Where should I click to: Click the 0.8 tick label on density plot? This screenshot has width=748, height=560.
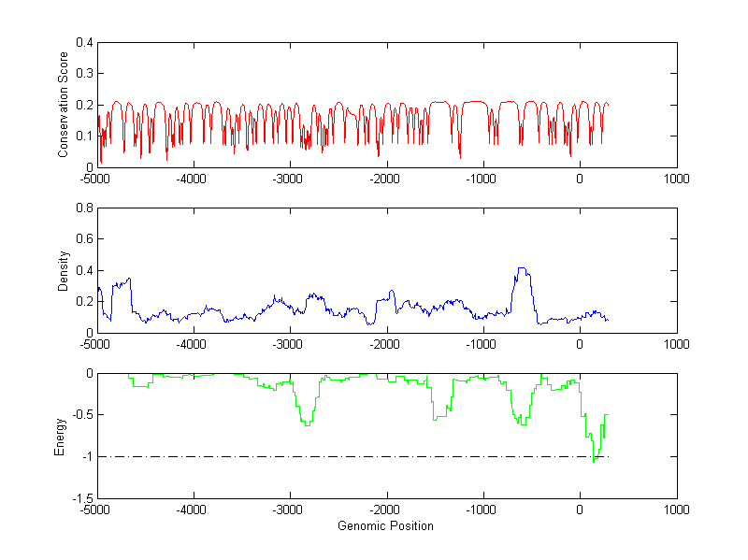83,208
